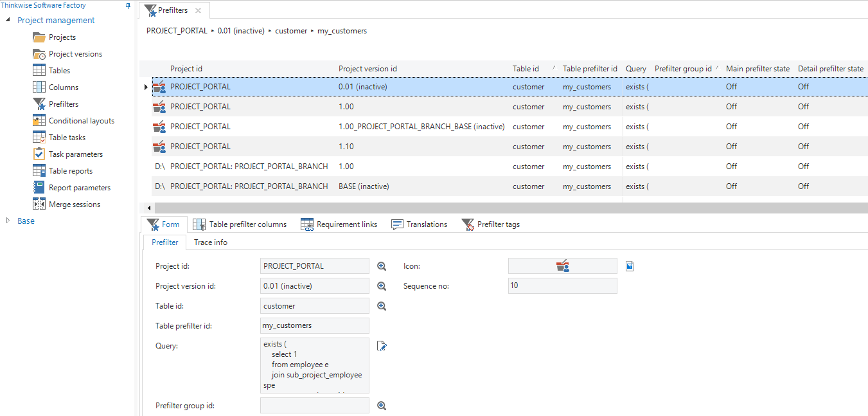Collapse the Project management tree node

click(x=8, y=21)
